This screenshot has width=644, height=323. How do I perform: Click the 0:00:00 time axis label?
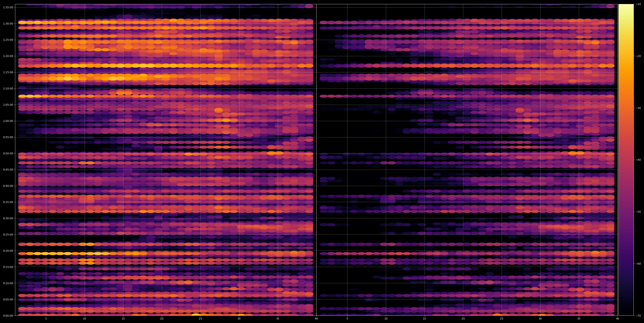click(8, 315)
